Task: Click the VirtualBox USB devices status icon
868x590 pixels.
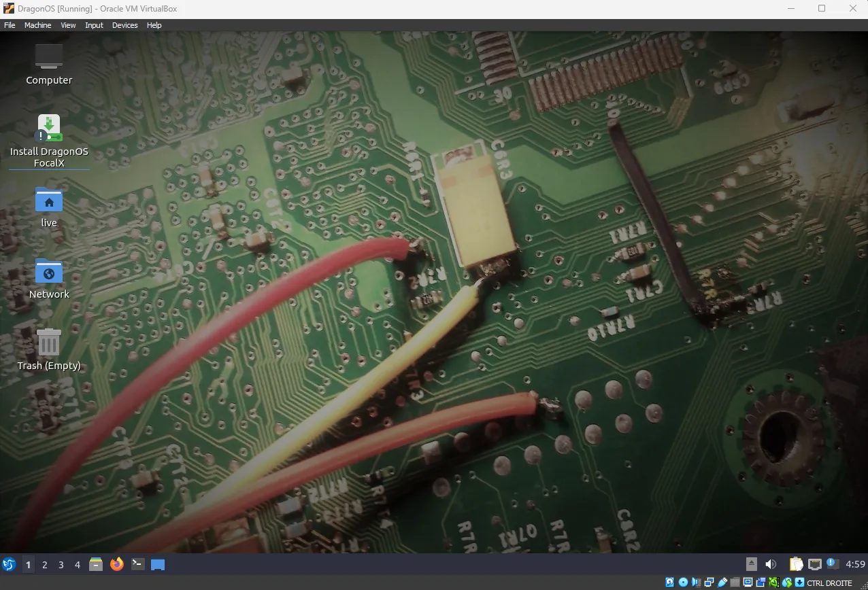Action: [x=722, y=583]
